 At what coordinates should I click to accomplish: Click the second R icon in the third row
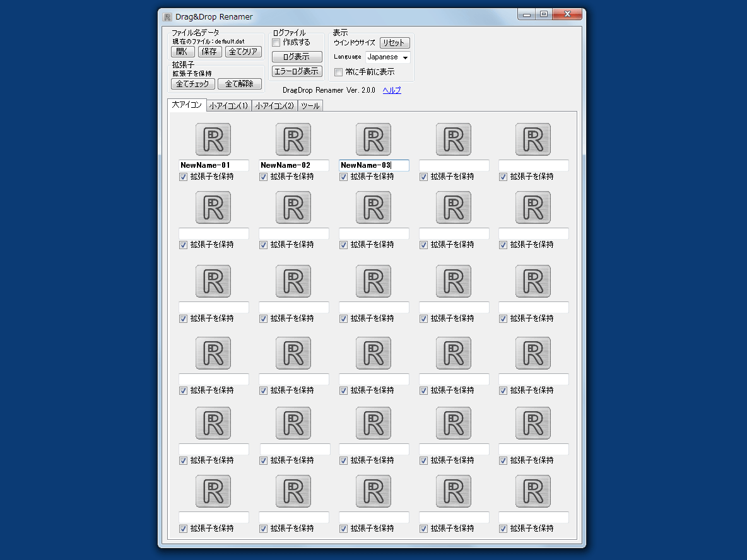(293, 281)
